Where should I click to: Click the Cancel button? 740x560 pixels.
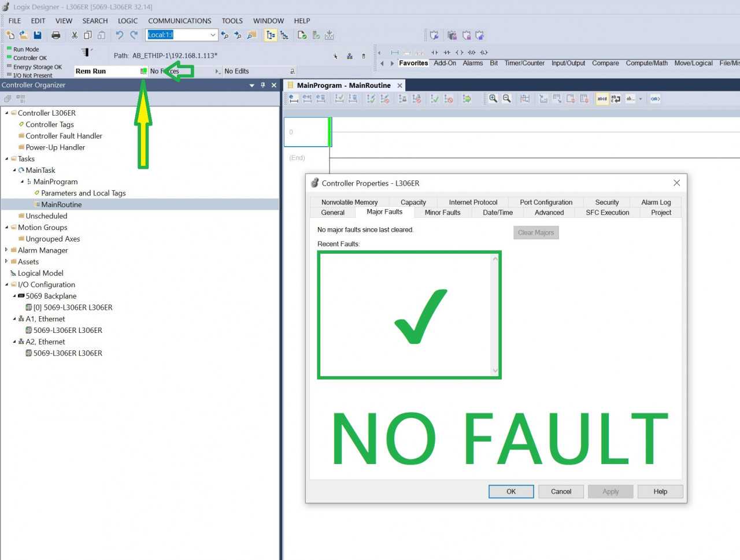click(561, 491)
